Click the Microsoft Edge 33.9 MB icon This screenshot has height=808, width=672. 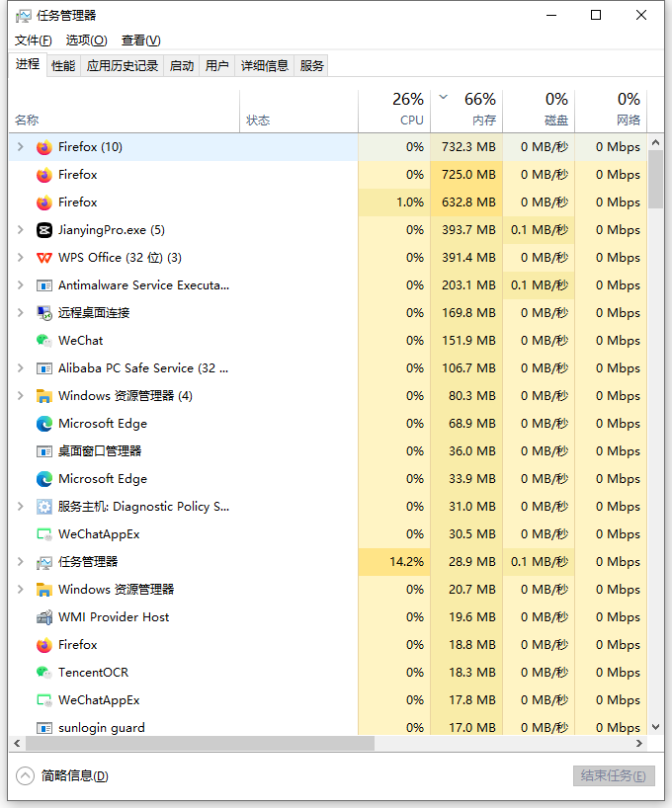[x=44, y=479]
